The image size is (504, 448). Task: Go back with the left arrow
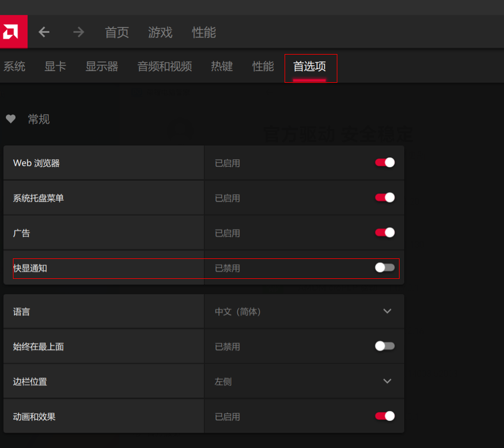[44, 32]
